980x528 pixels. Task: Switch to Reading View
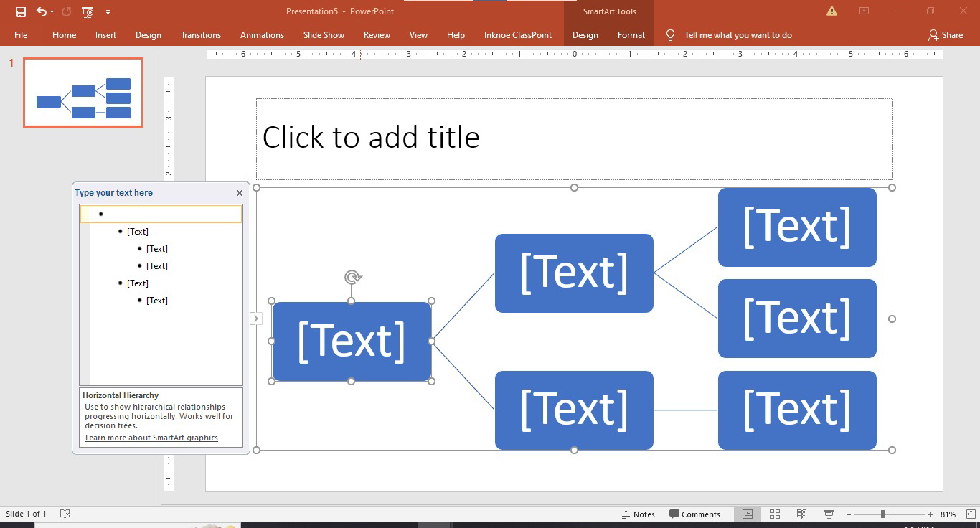(x=801, y=514)
